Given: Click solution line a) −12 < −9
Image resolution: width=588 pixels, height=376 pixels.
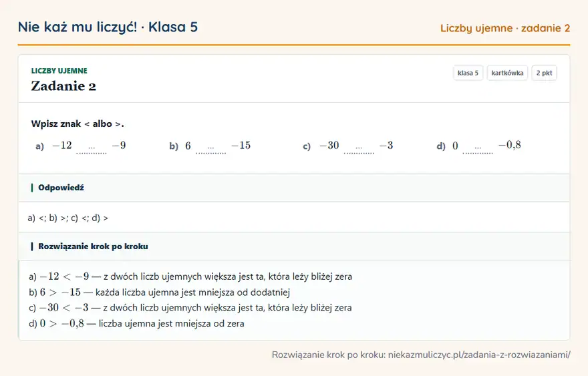Looking at the screenshot, I should pyautogui.click(x=190, y=276).
